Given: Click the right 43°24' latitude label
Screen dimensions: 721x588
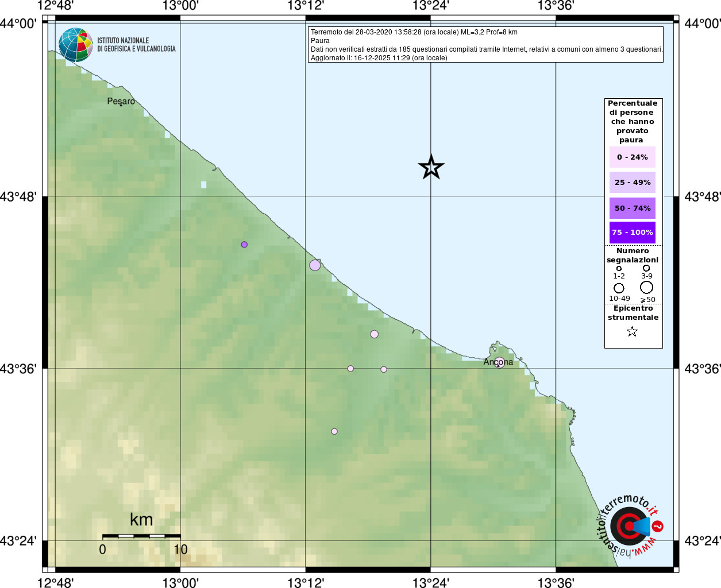Looking at the screenshot, I should (703, 541).
